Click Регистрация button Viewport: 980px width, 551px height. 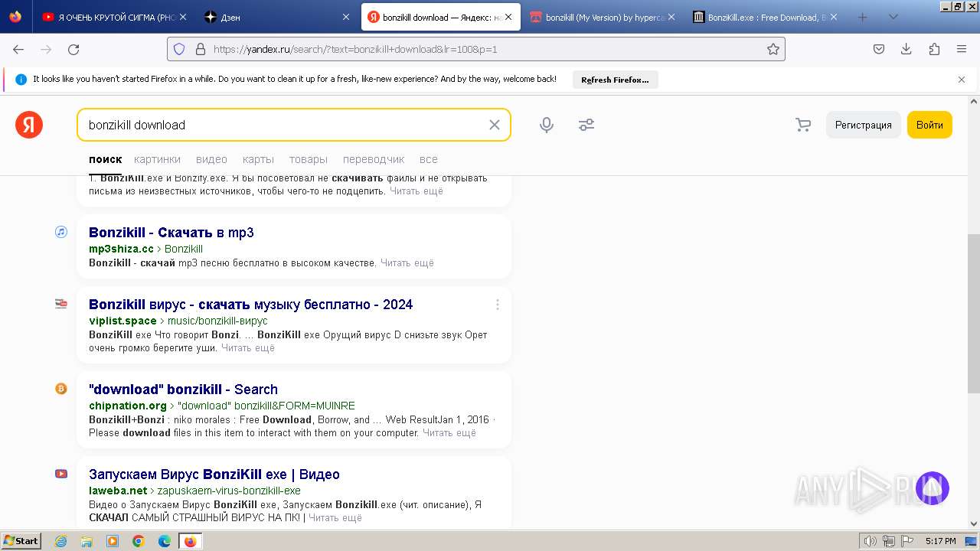pyautogui.click(x=863, y=125)
